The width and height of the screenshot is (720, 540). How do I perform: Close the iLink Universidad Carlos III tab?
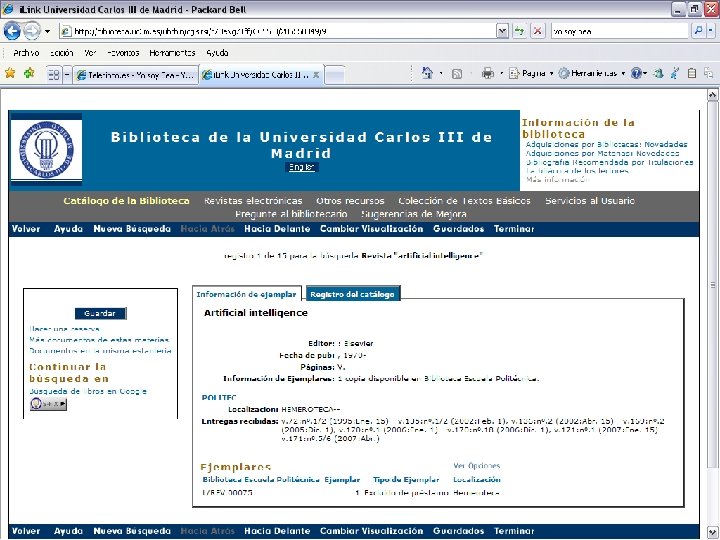(316, 75)
